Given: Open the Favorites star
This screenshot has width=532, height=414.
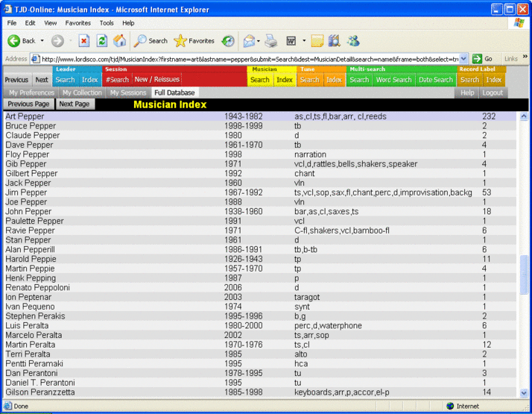Looking at the screenshot, I should (x=180, y=41).
